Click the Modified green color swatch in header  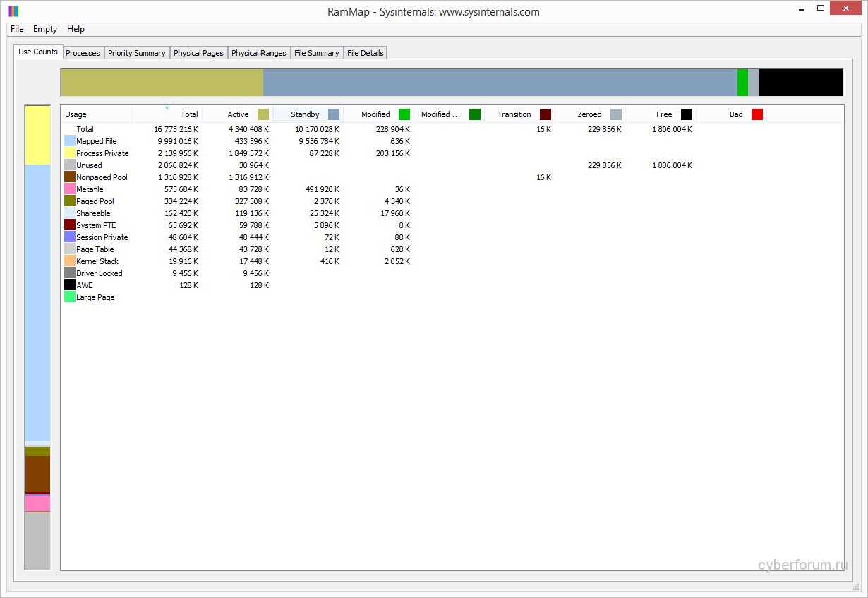(x=404, y=114)
